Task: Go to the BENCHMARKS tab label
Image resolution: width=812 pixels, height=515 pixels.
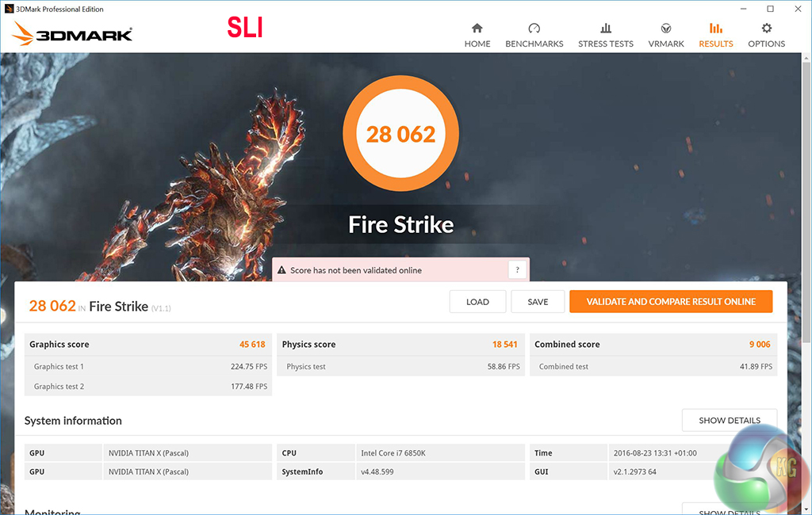Action: [534, 44]
